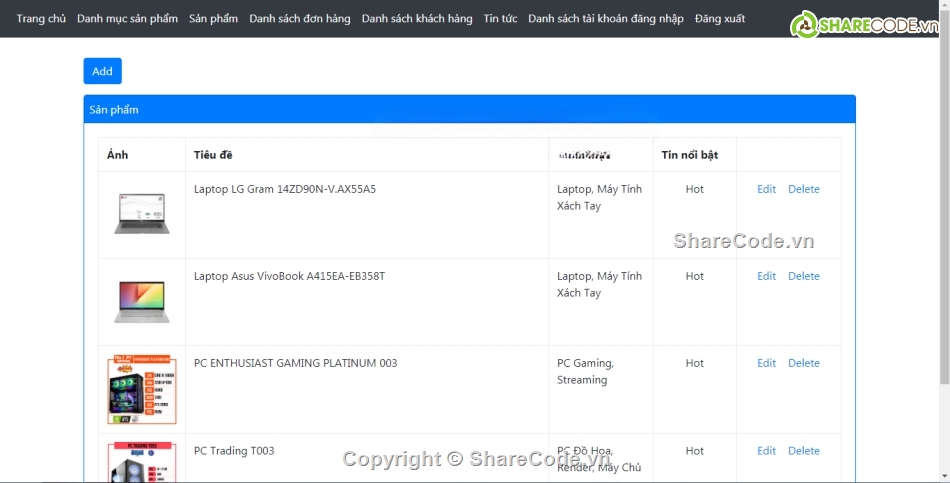This screenshot has height=483, width=950.
Task: Click Hot status in PC Enthusiast row
Action: (x=695, y=363)
